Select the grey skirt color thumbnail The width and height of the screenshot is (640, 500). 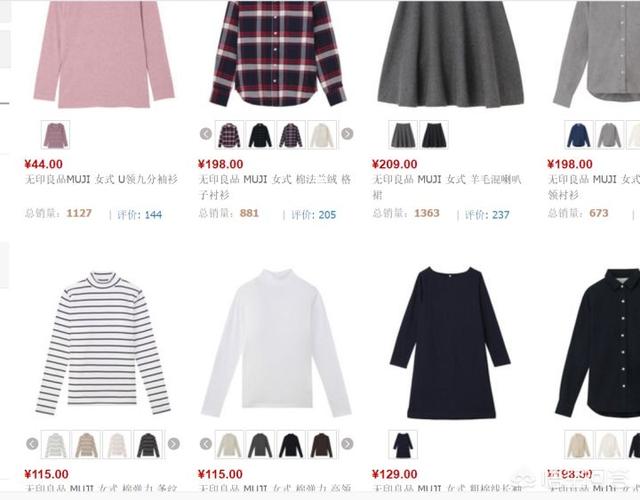pos(403,135)
